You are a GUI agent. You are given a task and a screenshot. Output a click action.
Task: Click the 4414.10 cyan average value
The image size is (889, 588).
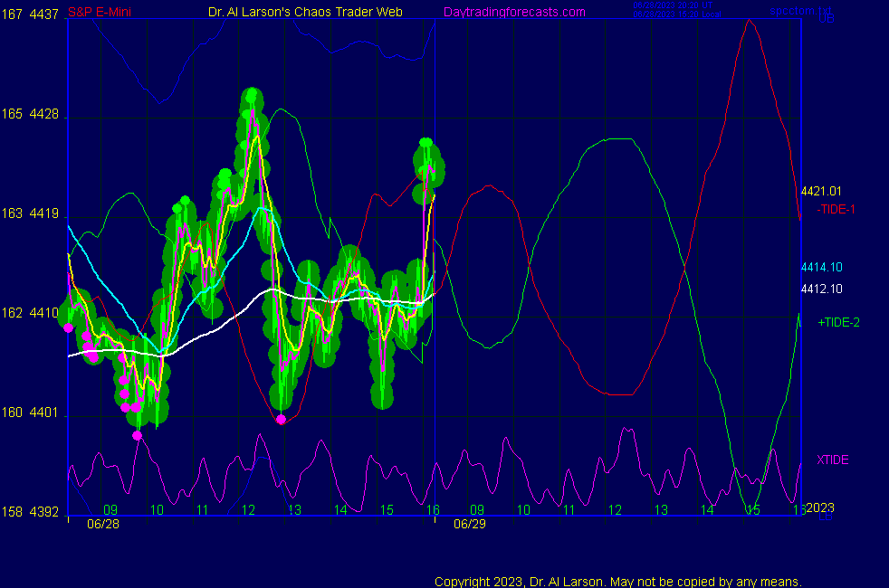(x=821, y=268)
